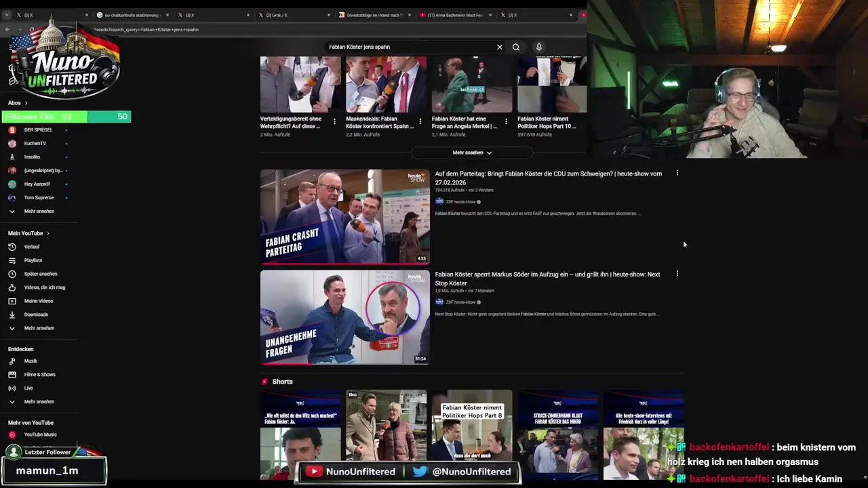
Task: Open the DER SPIEGEL subscription channel
Action: 38,129
